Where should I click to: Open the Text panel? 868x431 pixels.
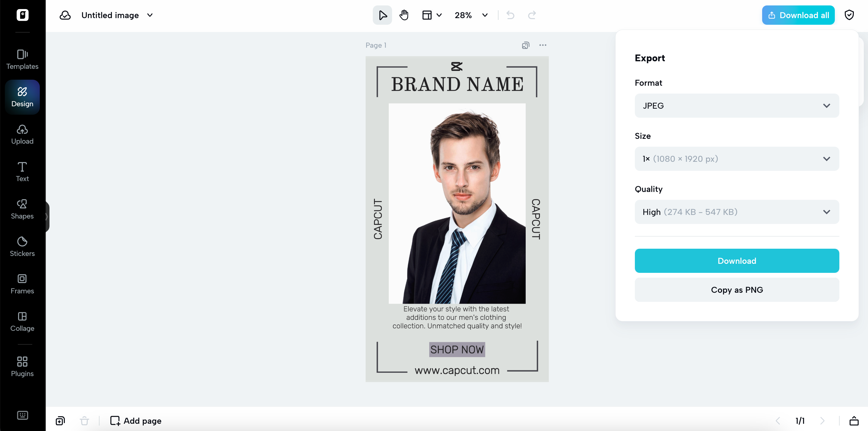[22, 172]
